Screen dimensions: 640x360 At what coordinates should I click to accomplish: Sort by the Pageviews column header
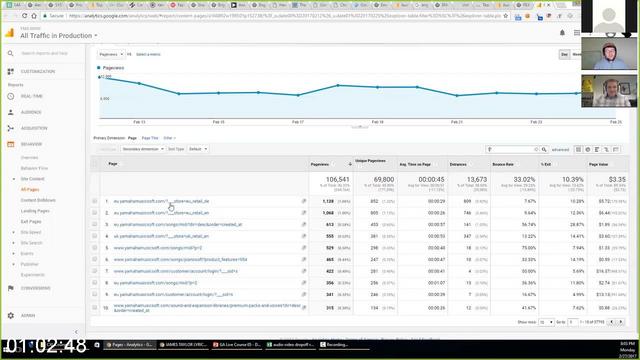pos(320,164)
